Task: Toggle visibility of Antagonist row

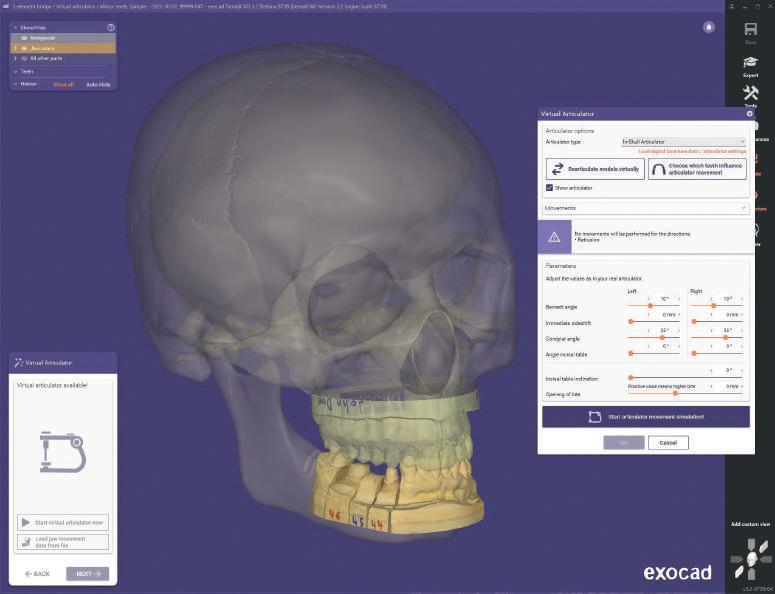Action: click(x=24, y=38)
